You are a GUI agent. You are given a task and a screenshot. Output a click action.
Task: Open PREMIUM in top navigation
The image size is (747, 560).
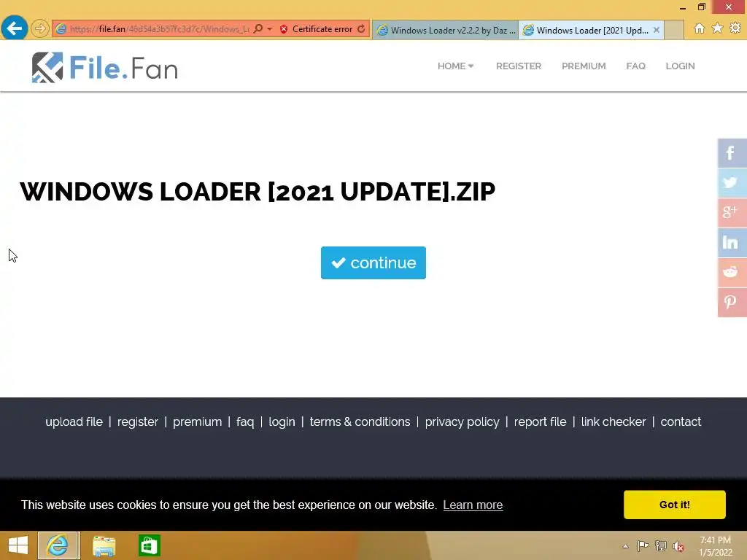click(584, 66)
